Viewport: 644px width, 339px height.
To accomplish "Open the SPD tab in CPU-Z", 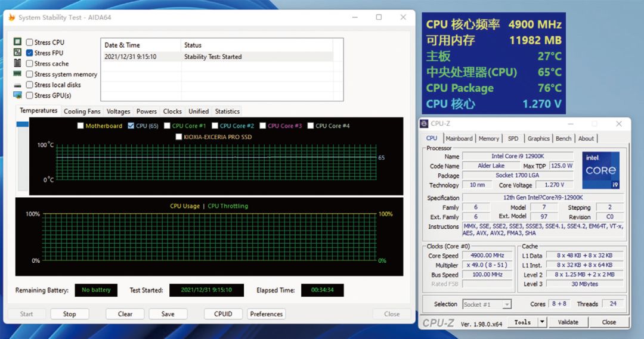I will point(513,139).
